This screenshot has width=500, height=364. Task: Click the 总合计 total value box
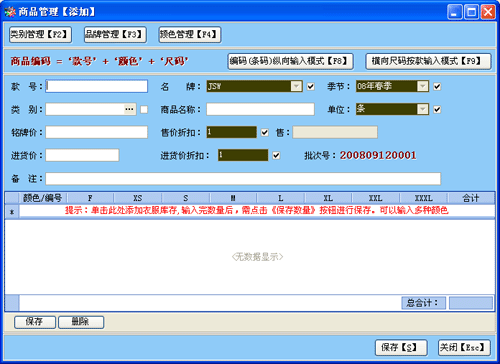471,303
